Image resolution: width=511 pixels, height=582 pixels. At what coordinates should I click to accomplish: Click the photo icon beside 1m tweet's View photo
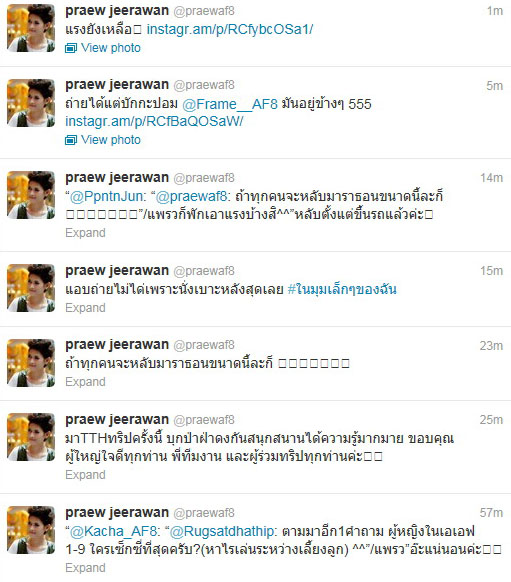coord(71,48)
